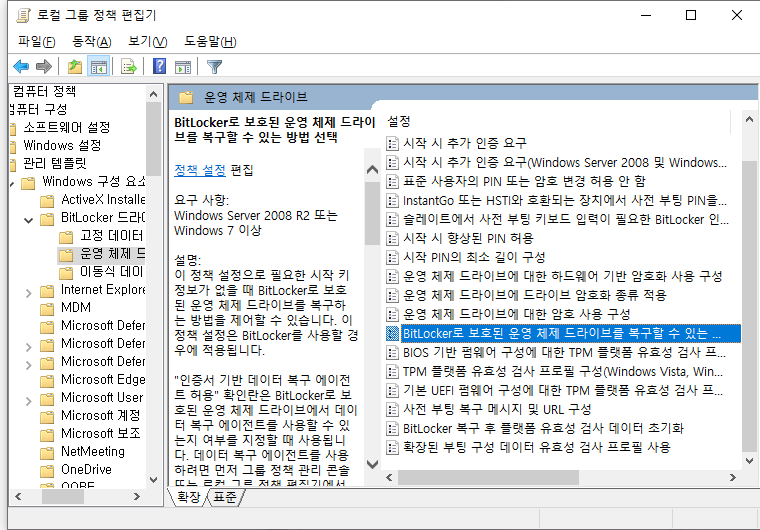Click the MDM folder icon in tree

pyautogui.click(x=47, y=309)
